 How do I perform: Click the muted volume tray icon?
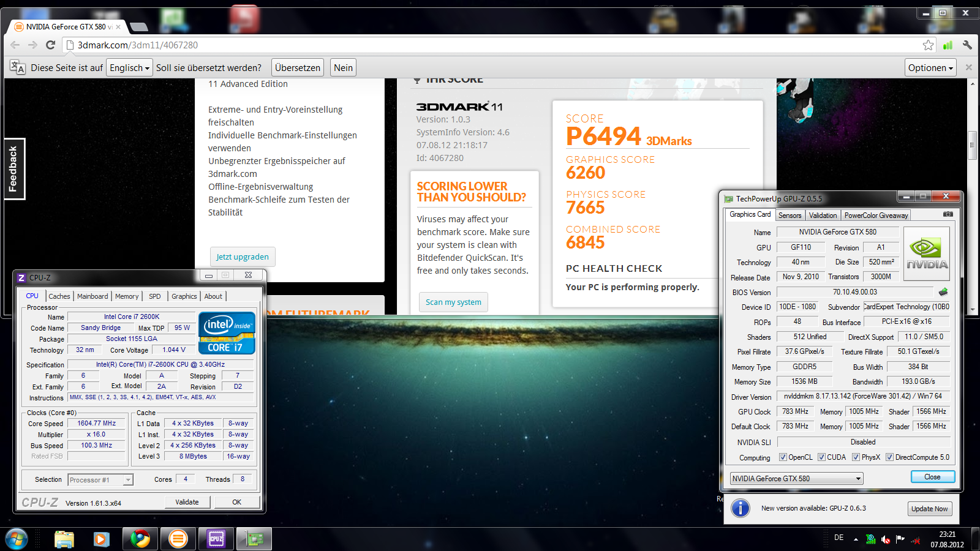tap(886, 539)
